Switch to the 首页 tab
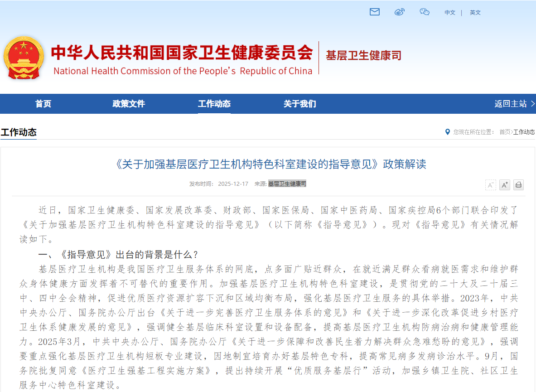The height and width of the screenshot is (392, 536). [x=43, y=104]
